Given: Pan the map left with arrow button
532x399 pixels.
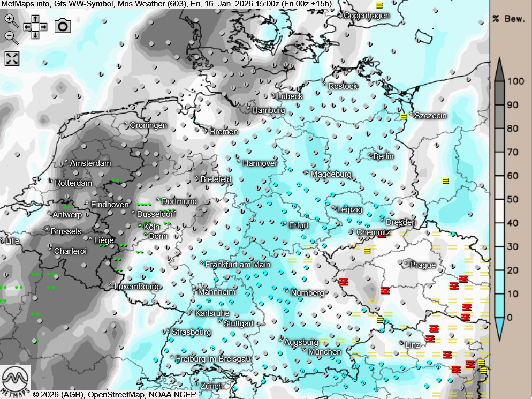Looking at the screenshot, I should coord(27,27).
